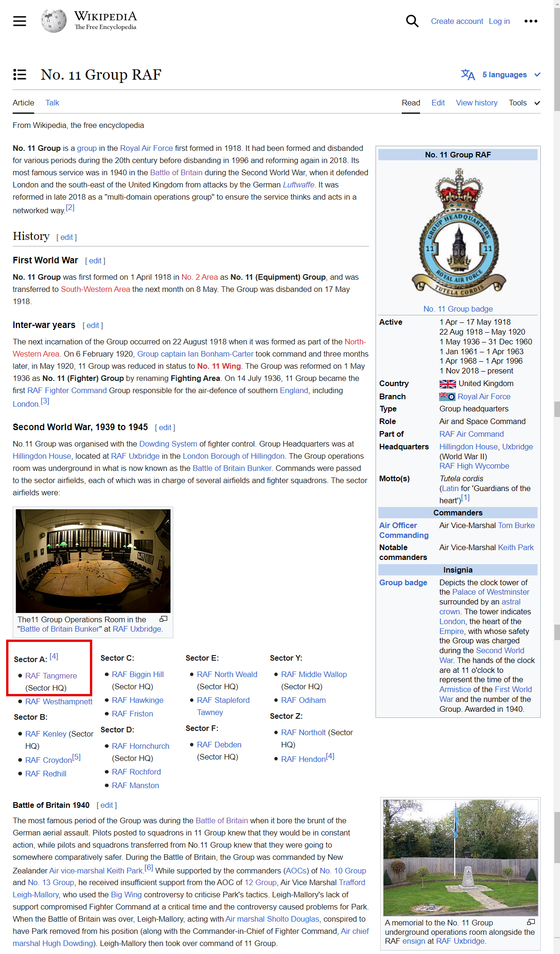
Task: Open the View history tab
Action: 476,103
